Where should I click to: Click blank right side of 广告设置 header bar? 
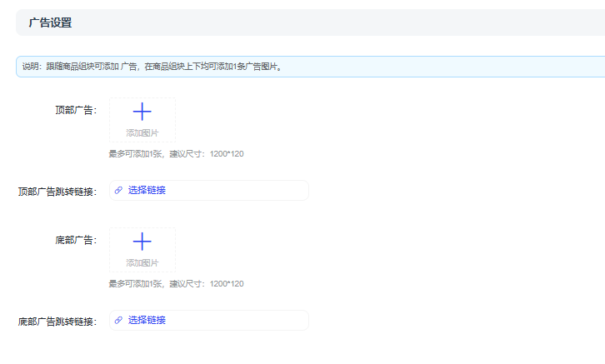417,23
